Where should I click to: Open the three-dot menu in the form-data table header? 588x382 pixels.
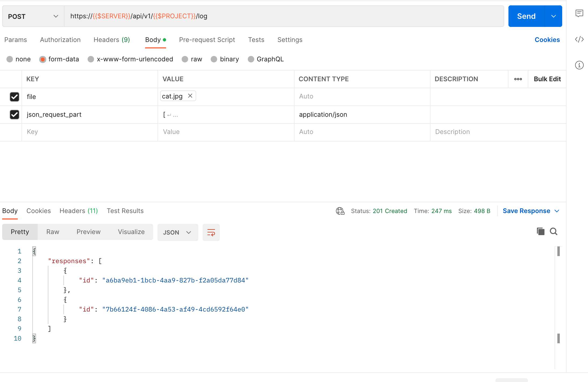pyautogui.click(x=518, y=79)
